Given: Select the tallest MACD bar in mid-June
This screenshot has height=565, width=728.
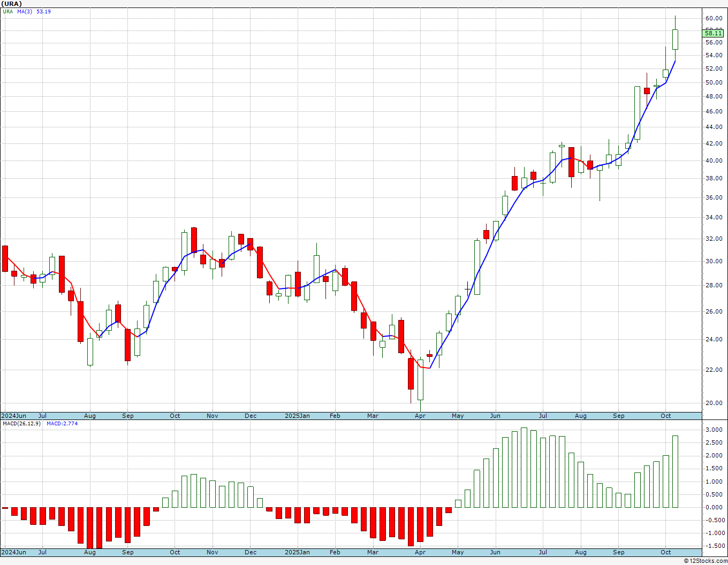Looking at the screenshot, I should point(524,468).
